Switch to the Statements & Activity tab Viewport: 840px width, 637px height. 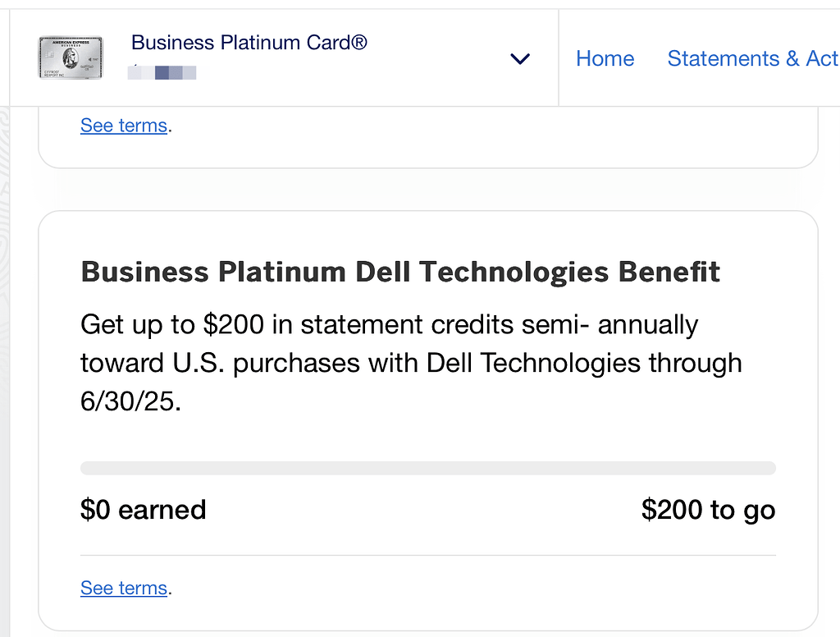click(751, 58)
